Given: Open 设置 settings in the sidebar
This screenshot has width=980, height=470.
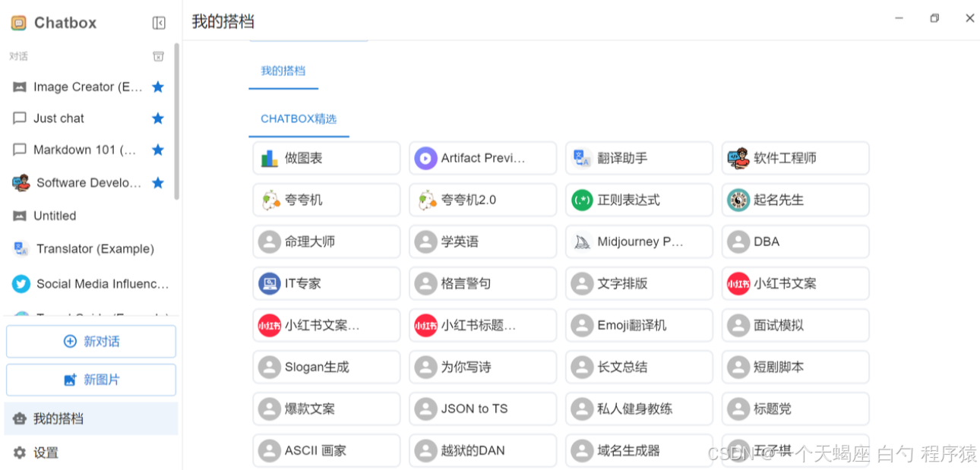Looking at the screenshot, I should [x=91, y=453].
